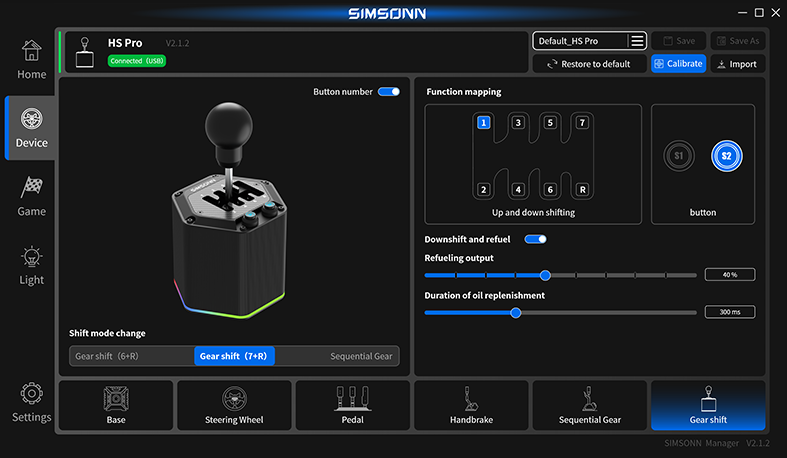Screen dimensions: 787x458
Task: Open the Game section with checkered flag
Action: point(31,196)
